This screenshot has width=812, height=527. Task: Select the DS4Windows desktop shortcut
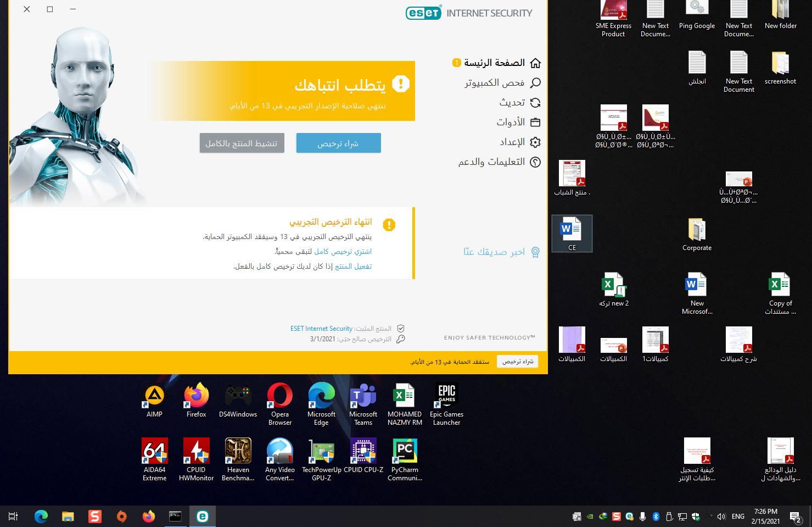pos(238,401)
